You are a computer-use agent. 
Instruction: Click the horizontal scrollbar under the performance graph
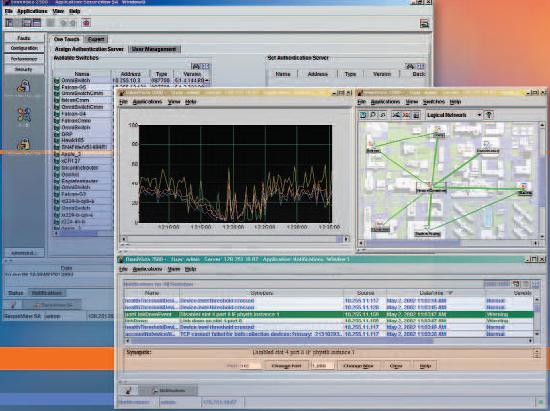[x=235, y=239]
